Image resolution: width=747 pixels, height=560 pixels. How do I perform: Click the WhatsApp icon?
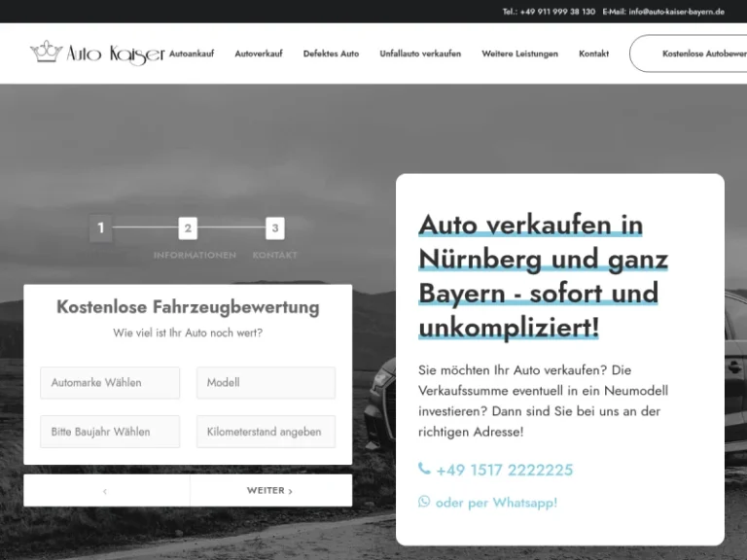[424, 502]
